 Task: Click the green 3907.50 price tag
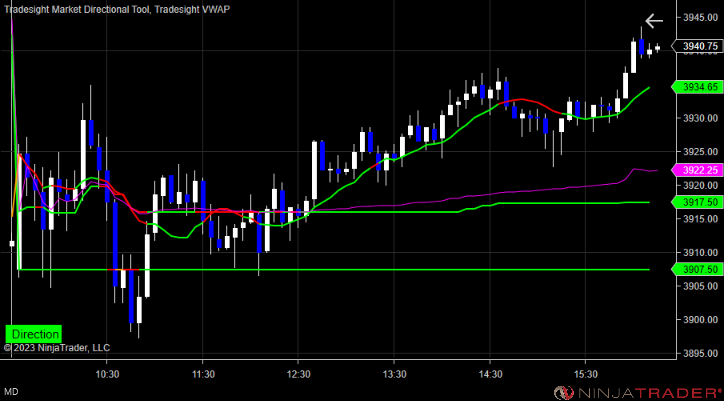tap(698, 269)
